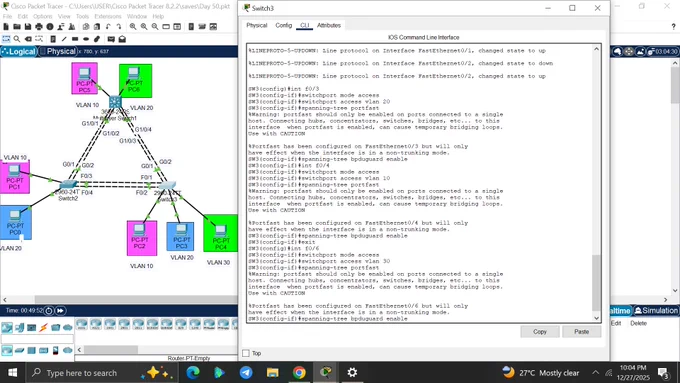Switch to Realtime mode
Screen dimensions: 680x383
(x=620, y=311)
